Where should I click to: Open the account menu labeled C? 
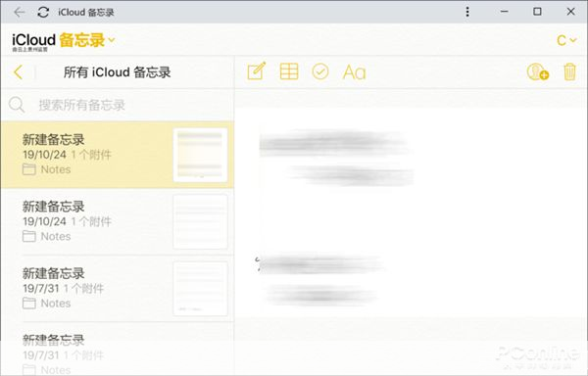(x=566, y=40)
